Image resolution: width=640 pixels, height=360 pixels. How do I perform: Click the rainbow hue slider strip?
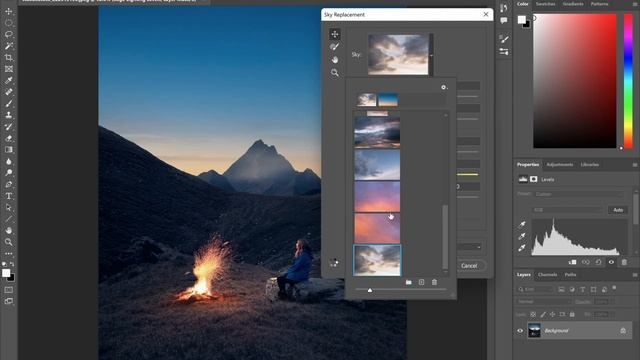click(628, 80)
